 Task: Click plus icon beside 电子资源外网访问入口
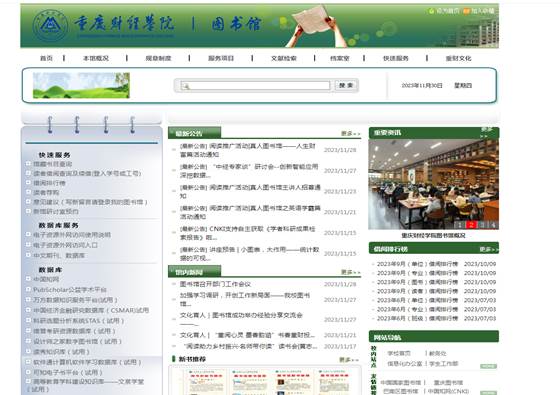(x=28, y=245)
